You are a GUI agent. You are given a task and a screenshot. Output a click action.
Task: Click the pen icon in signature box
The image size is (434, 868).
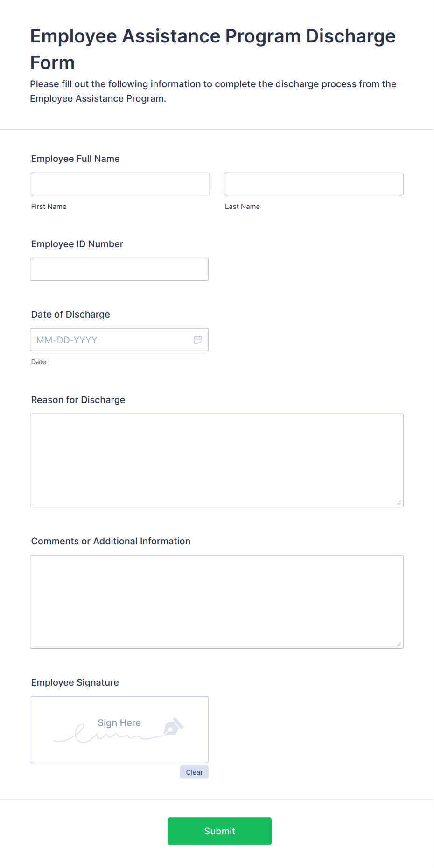pos(173,727)
